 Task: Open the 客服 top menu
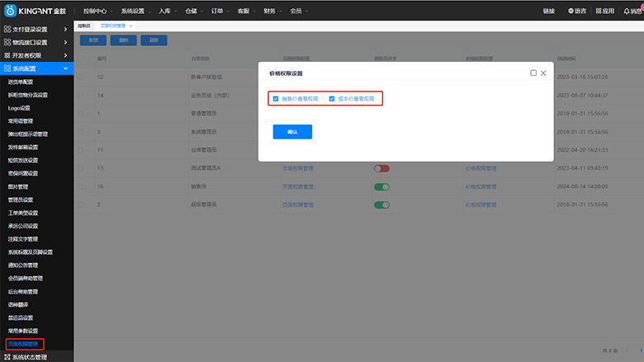tap(246, 11)
